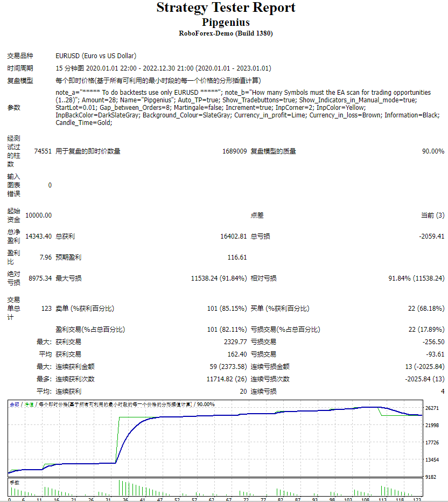This screenshot has height=502, width=448.
Task: Select the Pipgenius strategy name heading
Action: pyautogui.click(x=224, y=22)
